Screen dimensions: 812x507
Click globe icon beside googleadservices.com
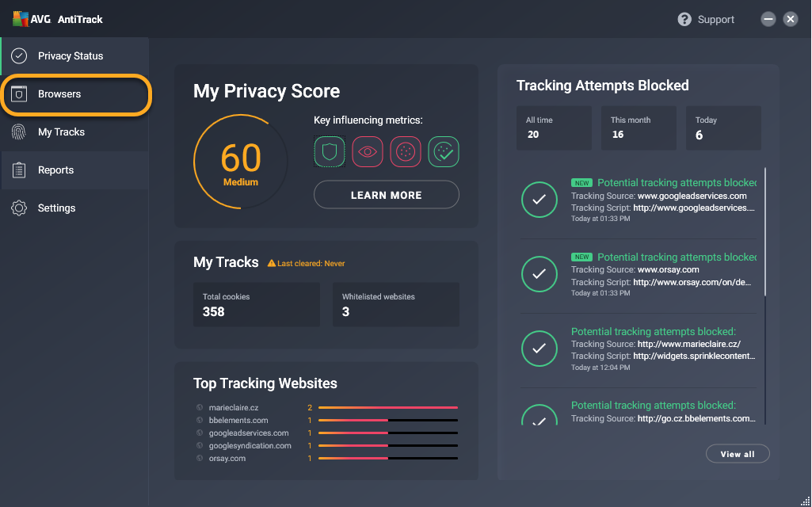coord(200,433)
